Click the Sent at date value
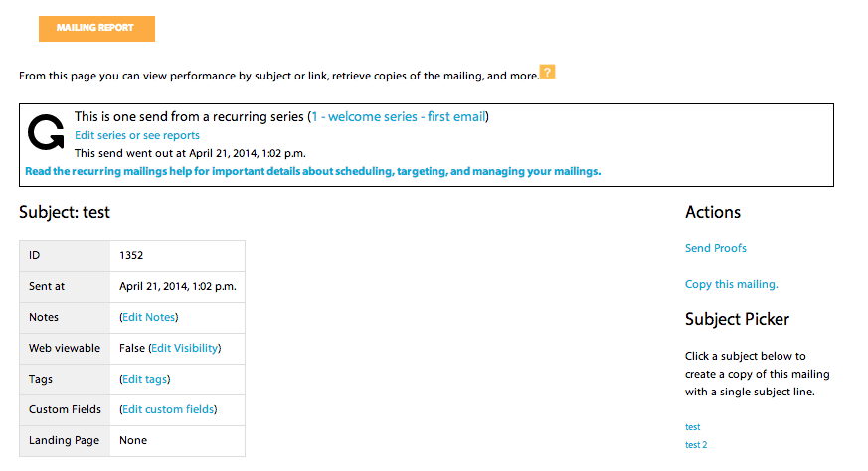Viewport: 868px width, 471px height. tap(177, 286)
